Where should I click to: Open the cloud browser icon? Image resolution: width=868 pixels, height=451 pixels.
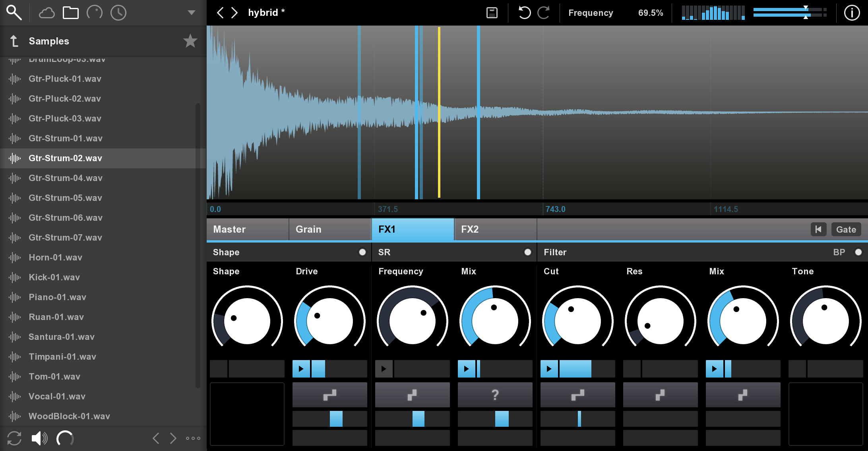tap(46, 13)
